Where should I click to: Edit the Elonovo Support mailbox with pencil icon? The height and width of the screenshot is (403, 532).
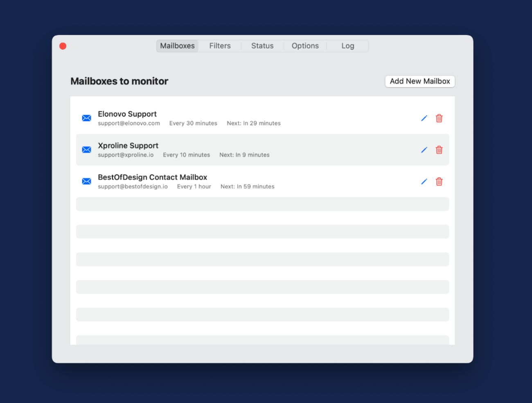coord(424,118)
